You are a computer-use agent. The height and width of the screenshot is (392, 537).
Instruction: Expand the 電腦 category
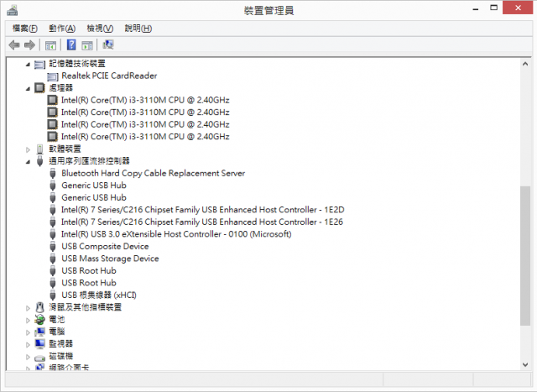coord(28,332)
